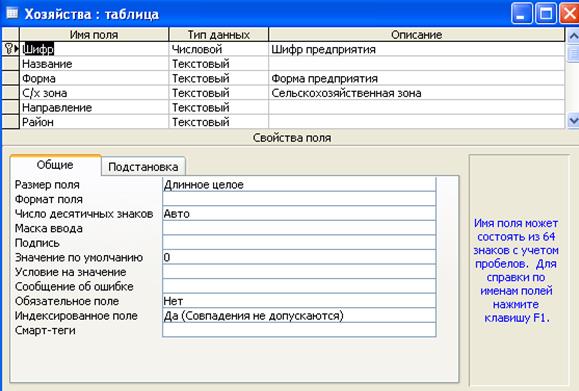Select the Название field name cell
The height and width of the screenshot is (391, 579).
pyautogui.click(x=94, y=64)
